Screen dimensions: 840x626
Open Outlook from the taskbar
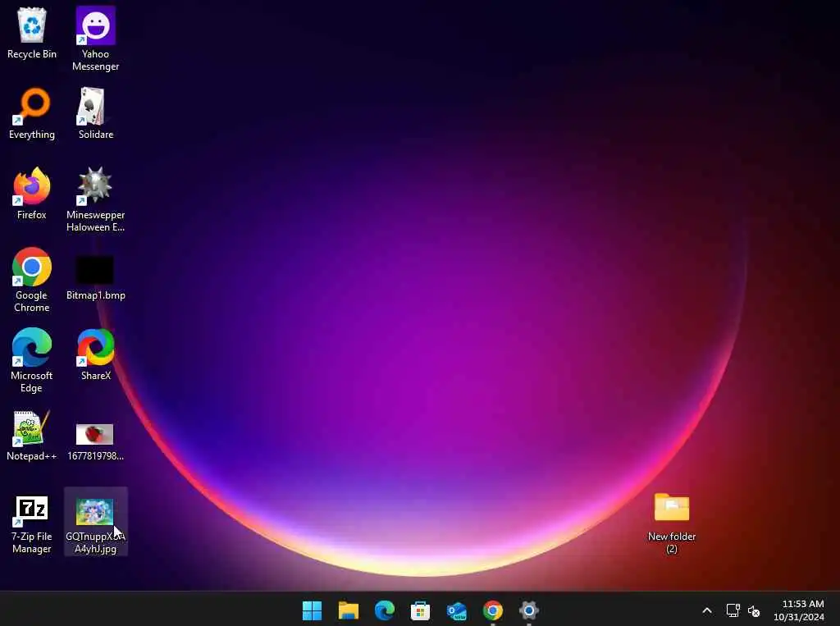click(x=456, y=610)
